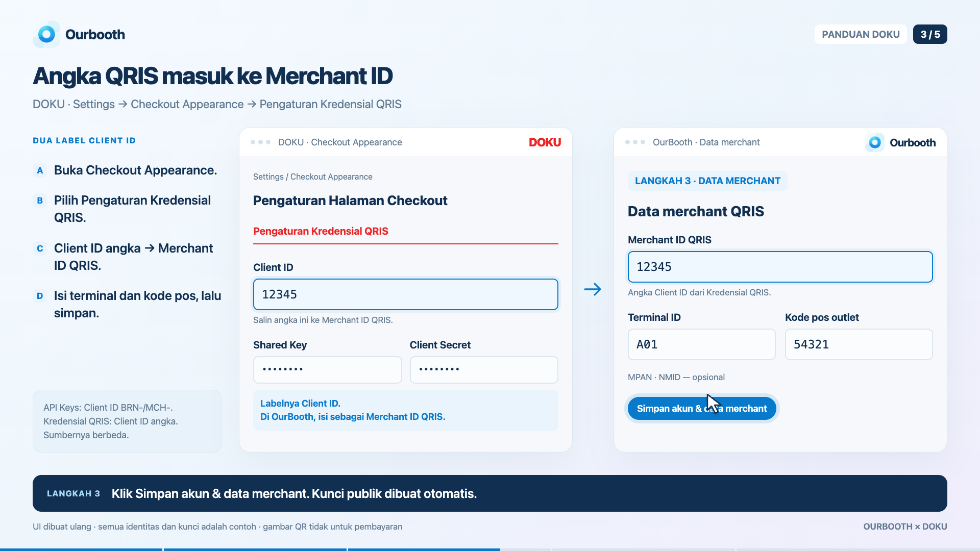Click the step D badge icon
Screen dimensions: 980x551
(40, 296)
